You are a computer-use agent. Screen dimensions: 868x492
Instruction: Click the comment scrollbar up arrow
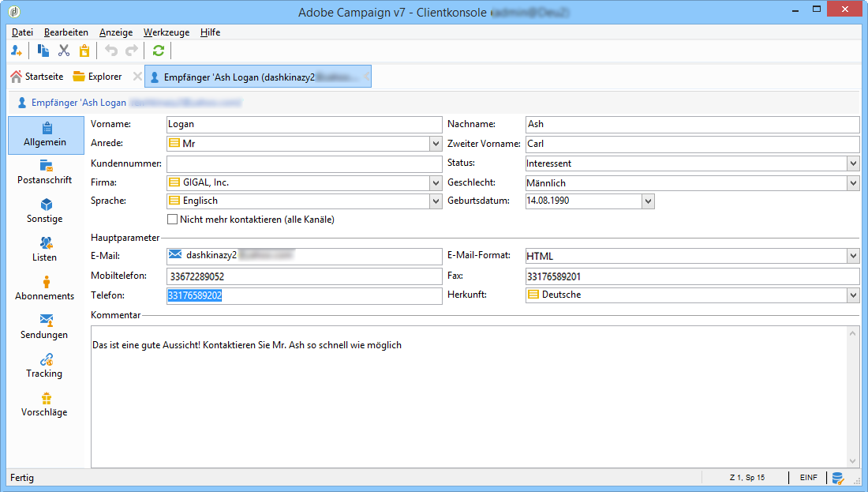pos(852,333)
